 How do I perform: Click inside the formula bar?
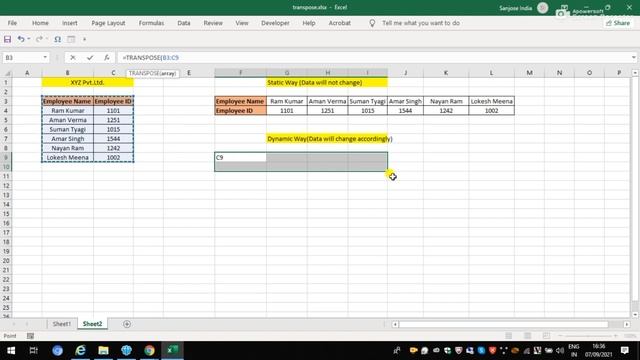click(373, 58)
